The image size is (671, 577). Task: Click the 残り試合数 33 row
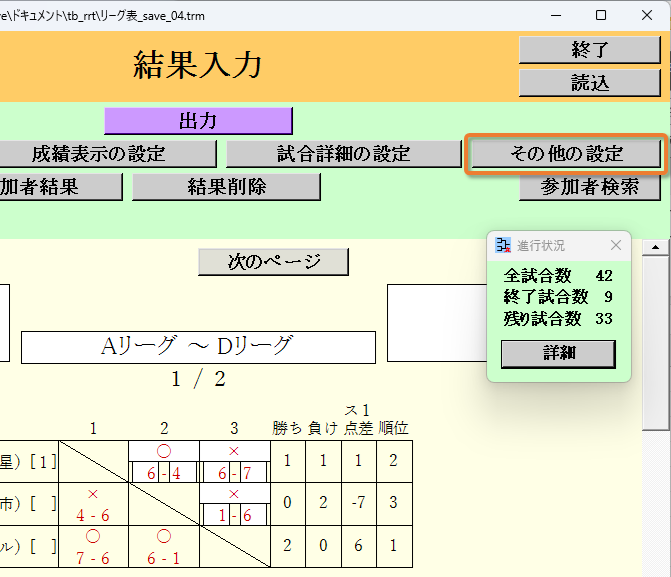click(558, 318)
